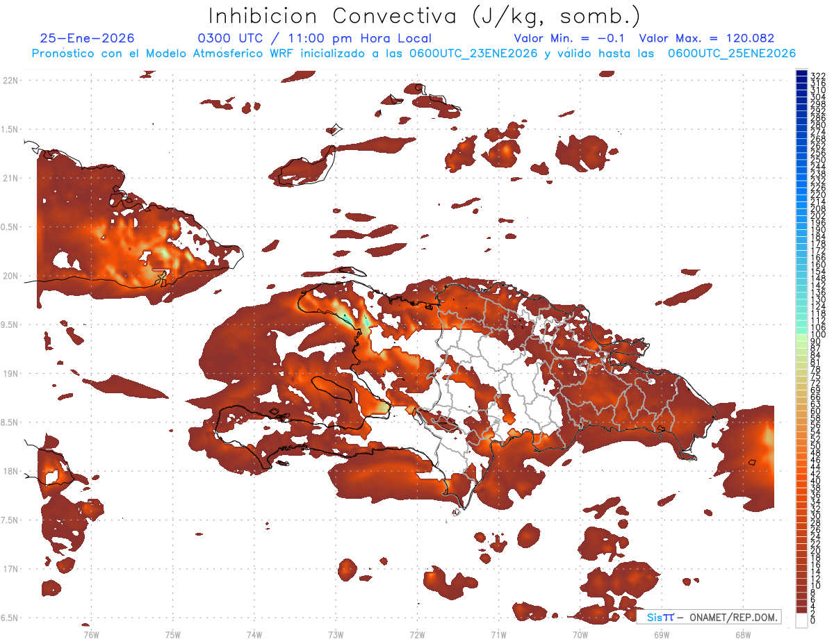834x644 pixels.
Task: Click the "0" colorbar label
Action: pyautogui.click(x=813, y=620)
